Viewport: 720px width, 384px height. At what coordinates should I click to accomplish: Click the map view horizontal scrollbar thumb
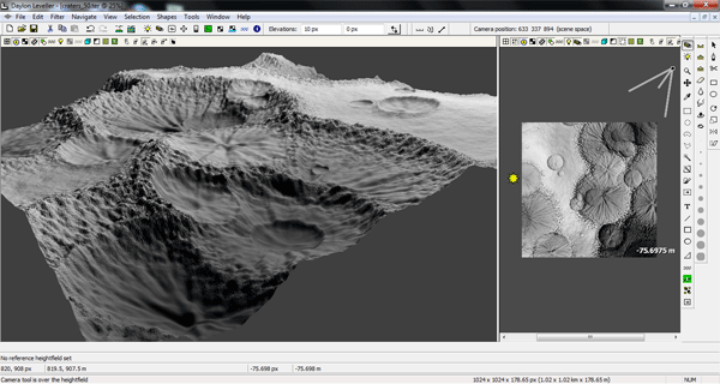591,337
